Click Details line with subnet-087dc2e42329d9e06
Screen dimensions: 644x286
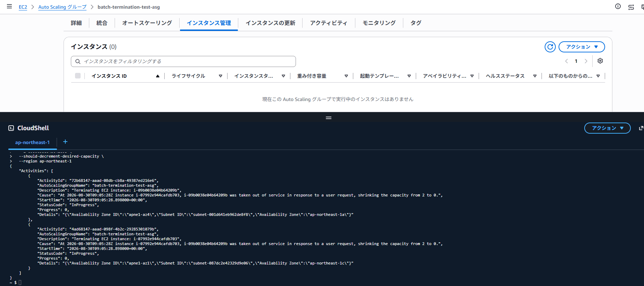pyautogui.click(x=196, y=263)
